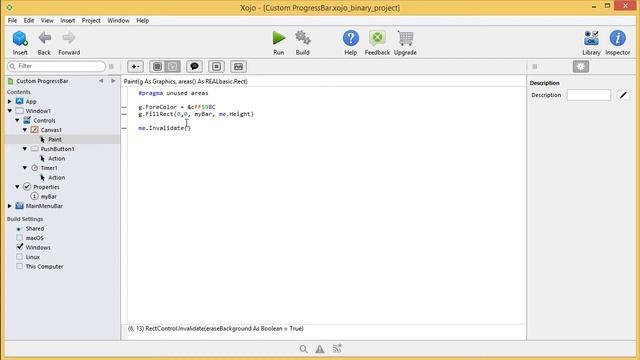Click the Xojo app icon in the title bar
Viewport: 640px width, 360px height.
[9, 7]
